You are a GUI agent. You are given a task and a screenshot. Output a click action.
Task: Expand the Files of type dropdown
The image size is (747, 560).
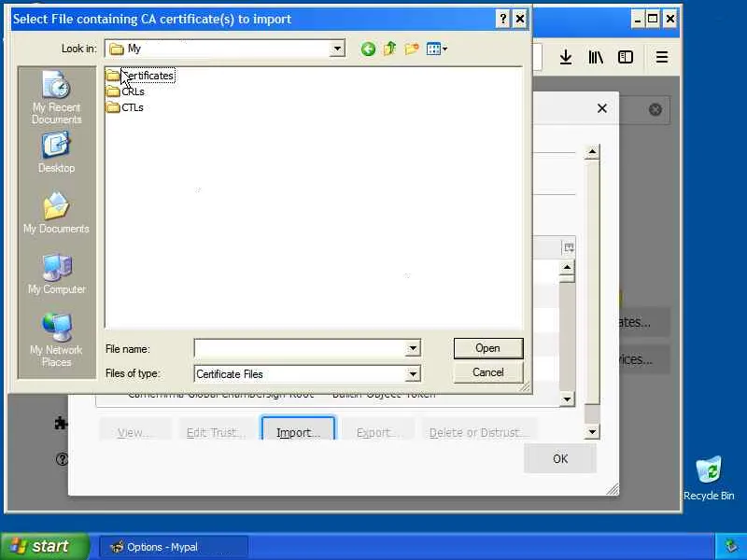click(413, 374)
